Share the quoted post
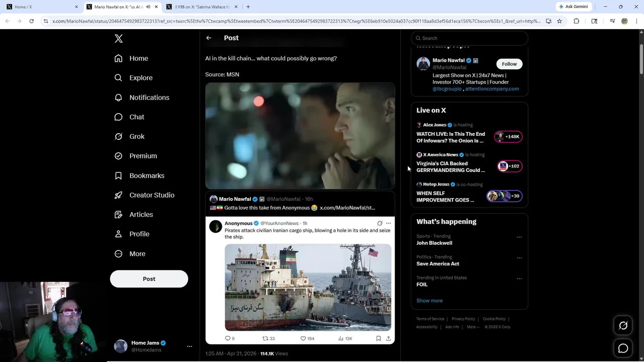This screenshot has width=644, height=362. point(388,338)
